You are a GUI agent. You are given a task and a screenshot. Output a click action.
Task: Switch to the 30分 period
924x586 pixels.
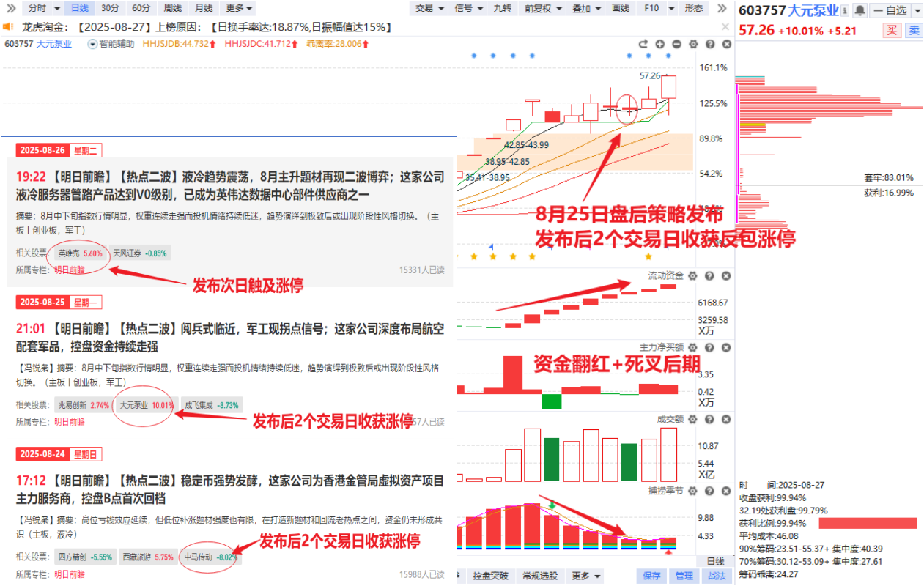pyautogui.click(x=110, y=8)
